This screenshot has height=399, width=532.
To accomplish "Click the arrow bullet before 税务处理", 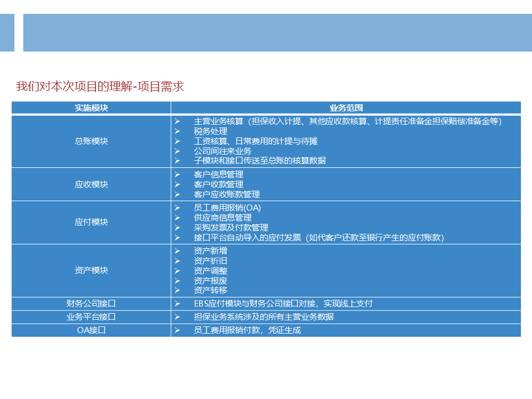I will point(177,131).
